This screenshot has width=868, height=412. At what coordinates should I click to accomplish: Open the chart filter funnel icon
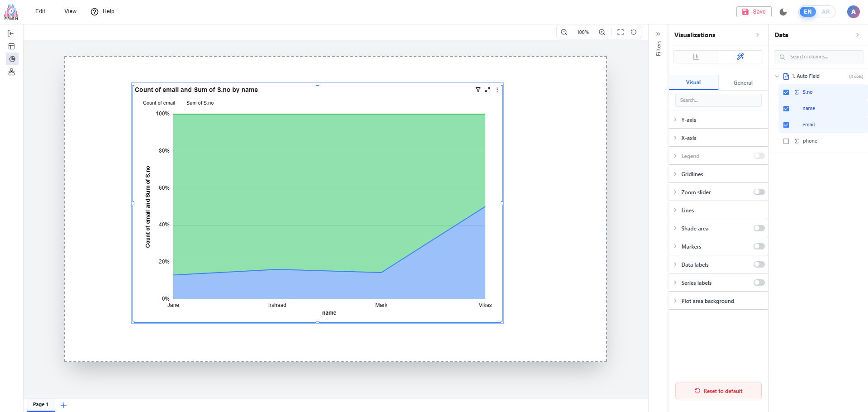pos(478,90)
